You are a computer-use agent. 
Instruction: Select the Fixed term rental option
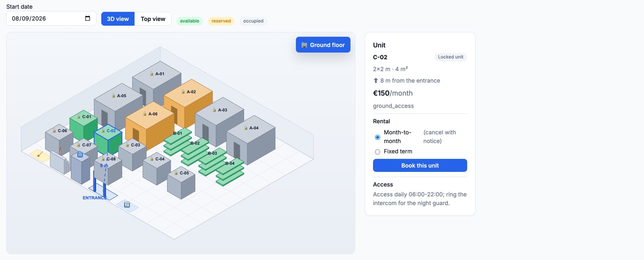coord(377,152)
